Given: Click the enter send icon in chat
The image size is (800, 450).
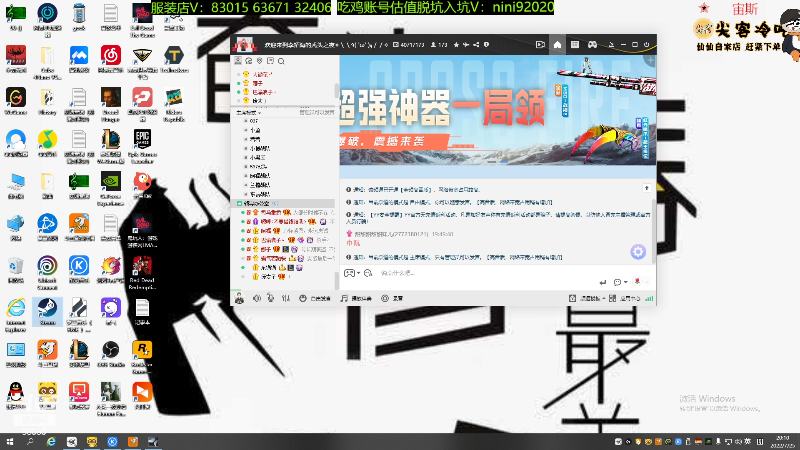Looking at the screenshot, I should [603, 282].
